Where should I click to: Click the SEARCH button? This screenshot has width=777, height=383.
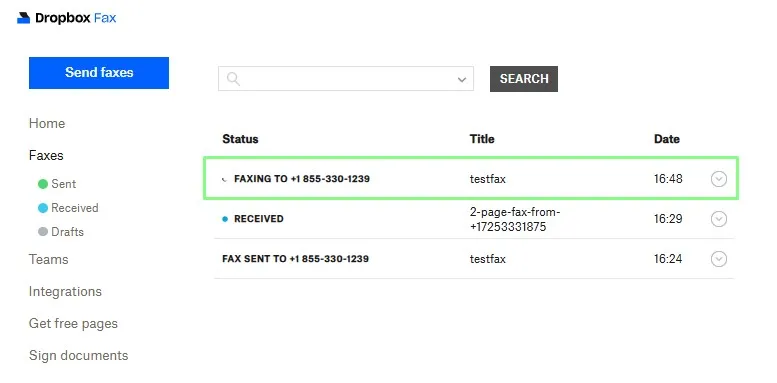coord(524,79)
